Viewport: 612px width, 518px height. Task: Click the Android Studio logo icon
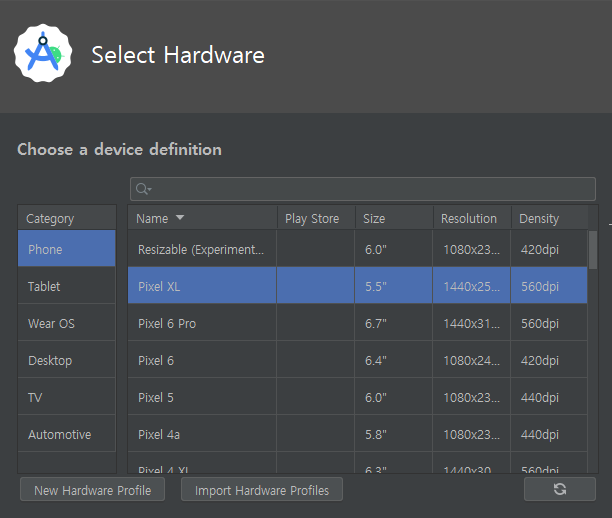43,53
